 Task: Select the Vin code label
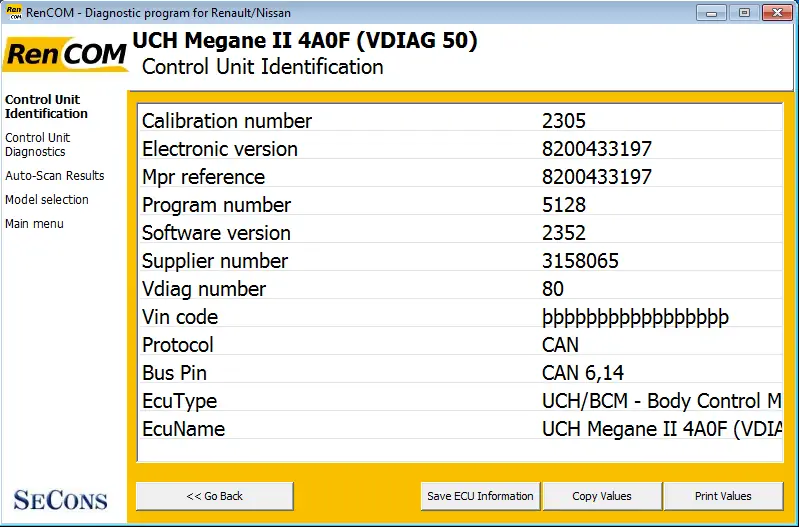pos(180,318)
